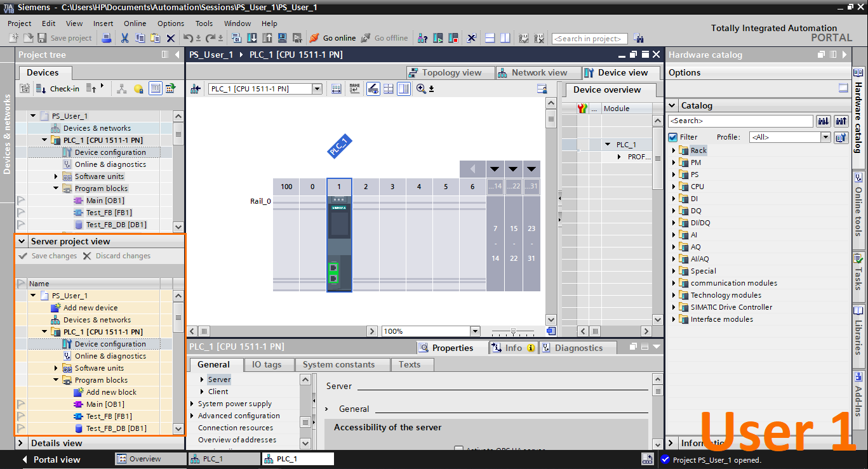The image size is (868, 469).
Task: Click the Save project icon
Action: pyautogui.click(x=41, y=37)
